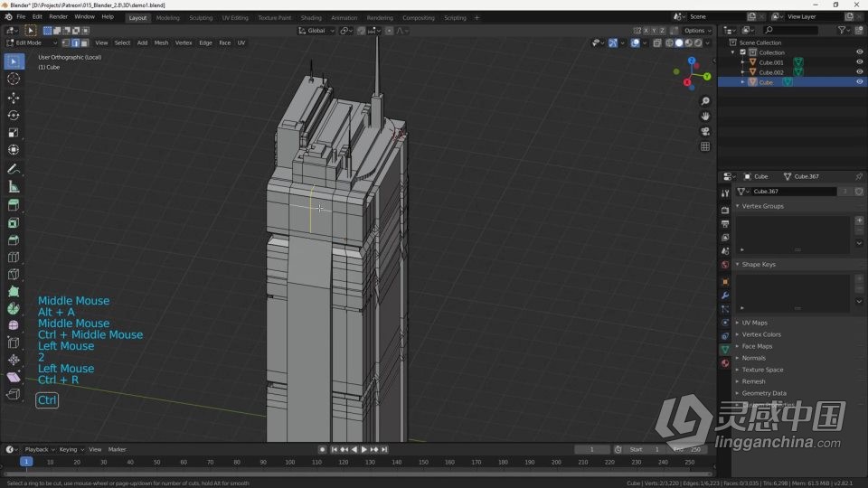The height and width of the screenshot is (488, 868).
Task: Select the Knife tool
Action: click(x=14, y=274)
